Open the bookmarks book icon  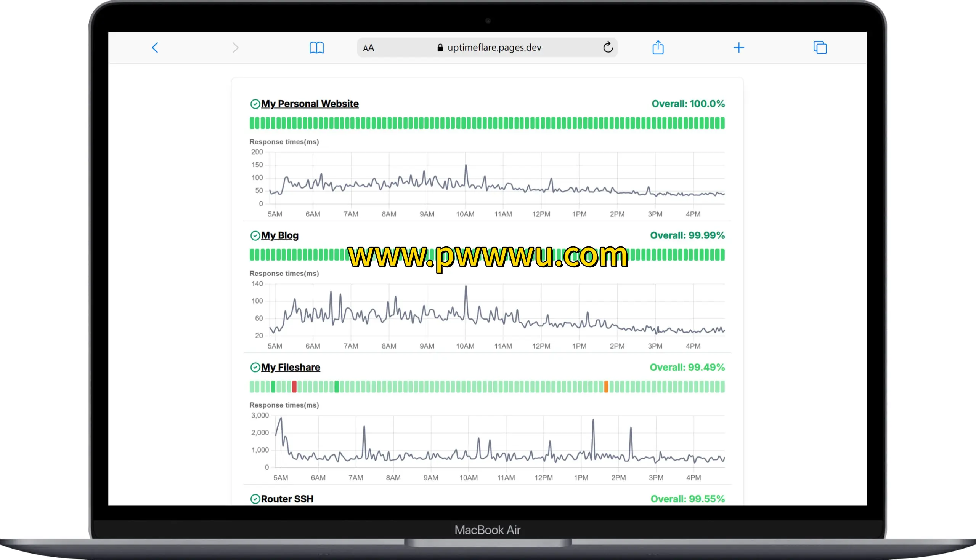316,48
